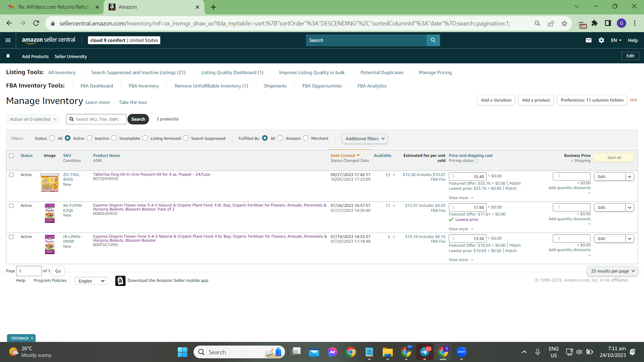The image size is (644, 362).
Task: Click the amazon seller central logo
Action: [49, 40]
